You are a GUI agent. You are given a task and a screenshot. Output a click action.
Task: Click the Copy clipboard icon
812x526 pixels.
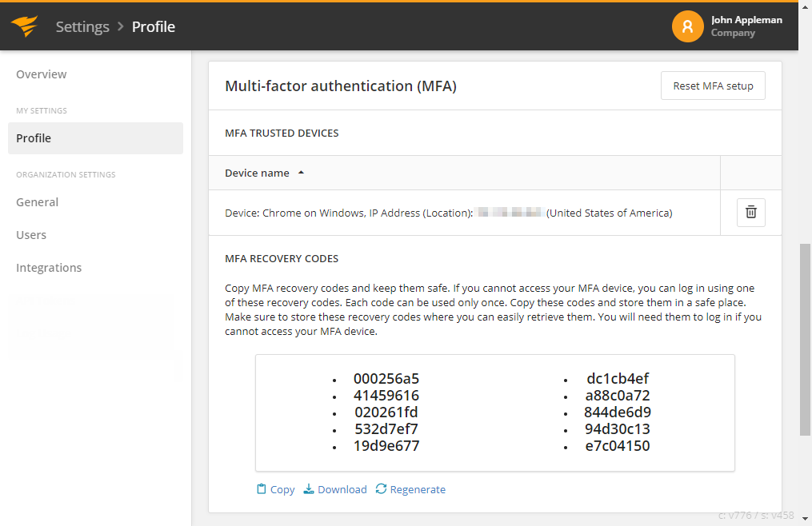point(261,489)
